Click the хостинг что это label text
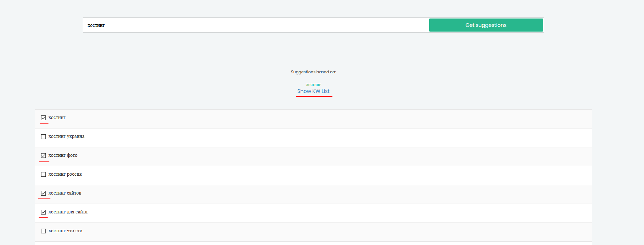The height and width of the screenshot is (245, 644). point(65,231)
